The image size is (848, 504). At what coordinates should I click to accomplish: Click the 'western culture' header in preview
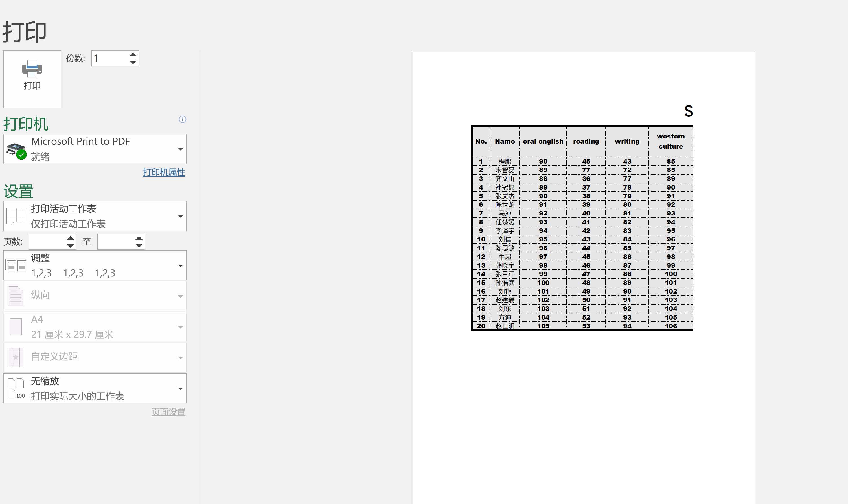671,141
